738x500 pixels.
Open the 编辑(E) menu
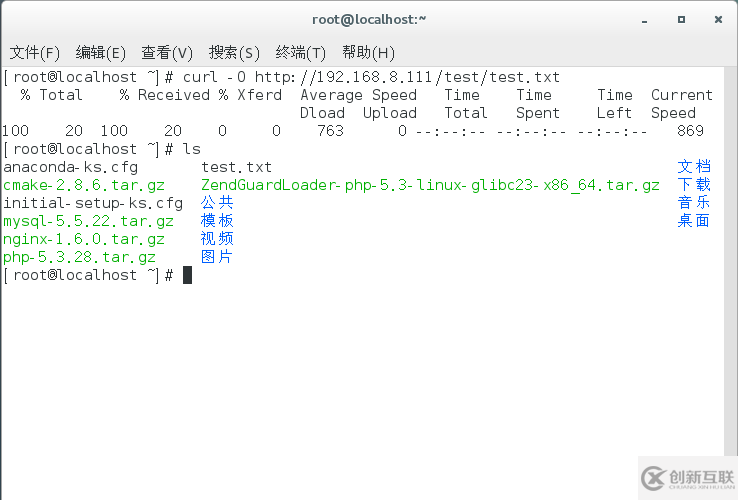click(x=101, y=52)
